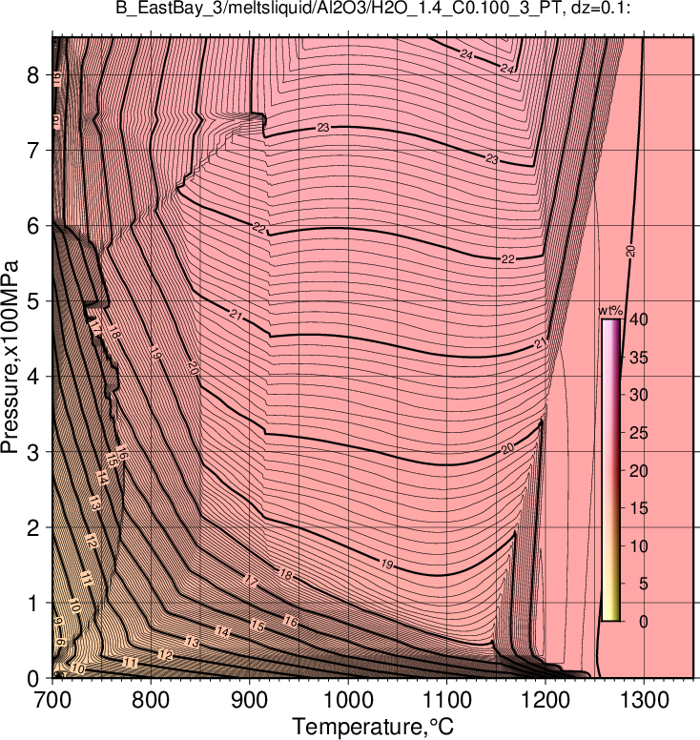
Task: Click the 7 tick label on pressure axis
Action: pos(33,151)
